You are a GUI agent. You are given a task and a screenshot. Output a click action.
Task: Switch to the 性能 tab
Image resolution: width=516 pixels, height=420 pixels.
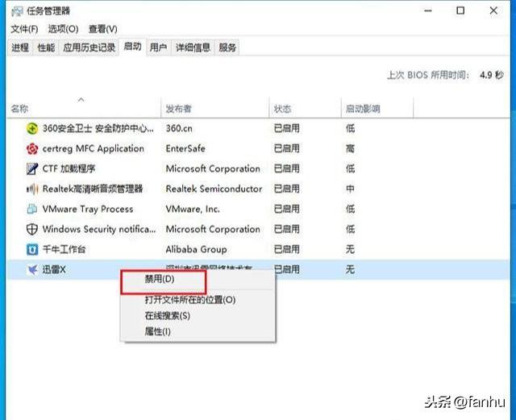click(46, 48)
